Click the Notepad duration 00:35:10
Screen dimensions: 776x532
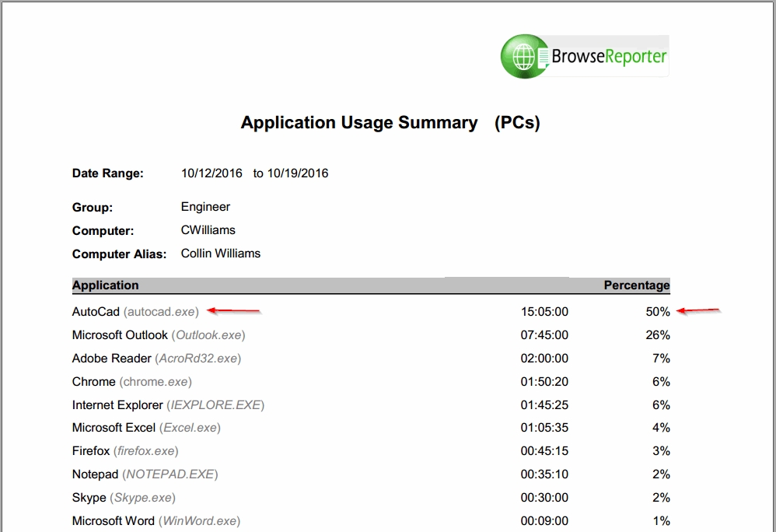click(544, 474)
